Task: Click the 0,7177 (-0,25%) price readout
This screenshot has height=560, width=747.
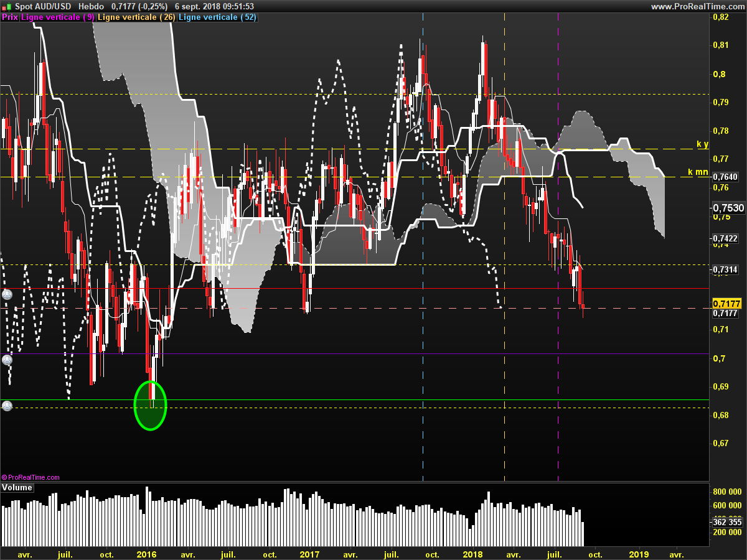Action: point(139,6)
